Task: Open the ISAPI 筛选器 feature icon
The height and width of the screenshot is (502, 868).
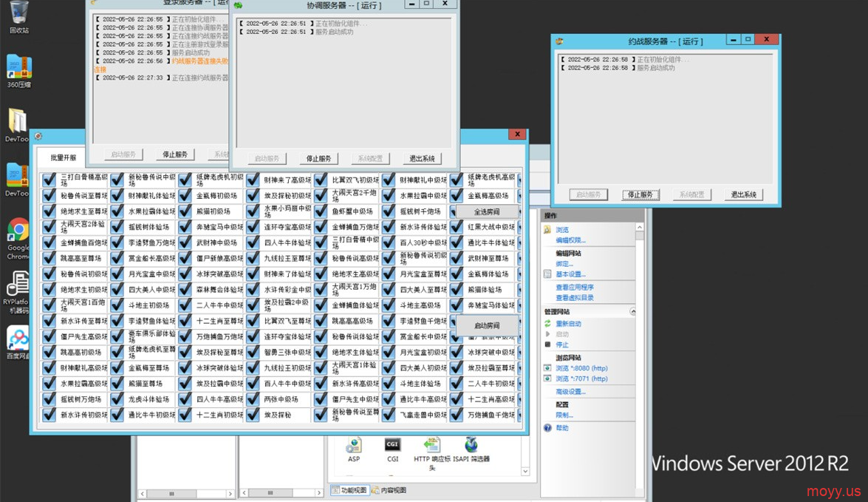Action: click(x=471, y=450)
